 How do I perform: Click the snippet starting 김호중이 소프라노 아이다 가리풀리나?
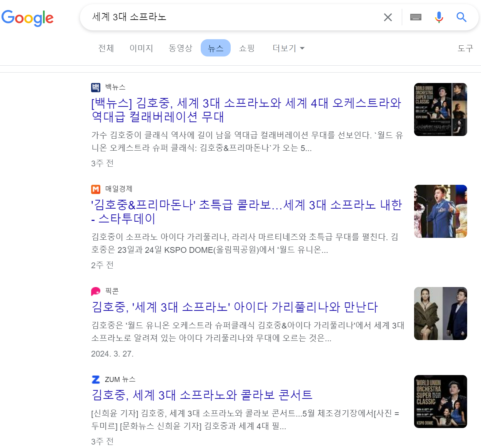(245, 243)
